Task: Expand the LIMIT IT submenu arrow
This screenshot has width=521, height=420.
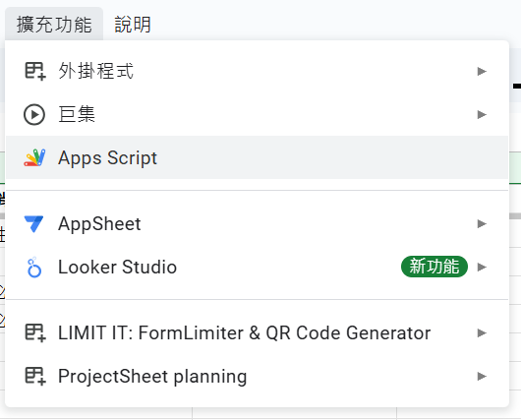Action: click(x=482, y=332)
